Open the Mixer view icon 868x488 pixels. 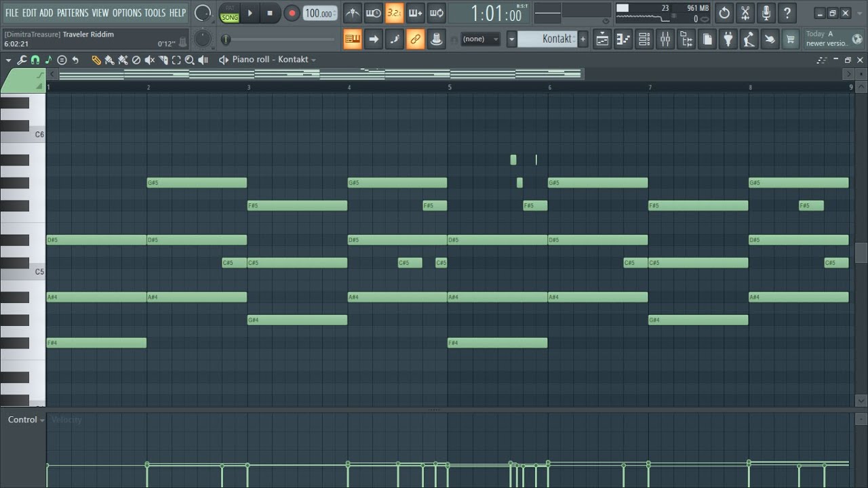click(665, 39)
